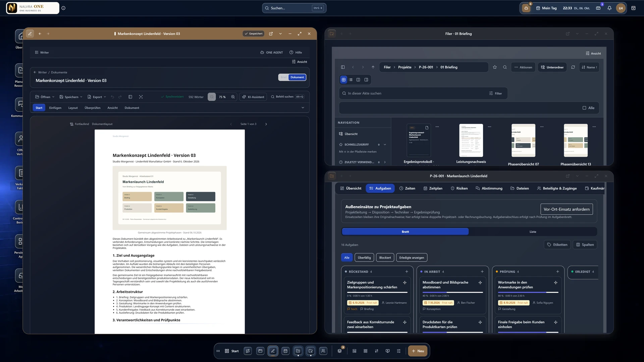The height and width of the screenshot is (362, 644).
Task: Open the Öffnen dropdown in Writer
Action: 45,97
